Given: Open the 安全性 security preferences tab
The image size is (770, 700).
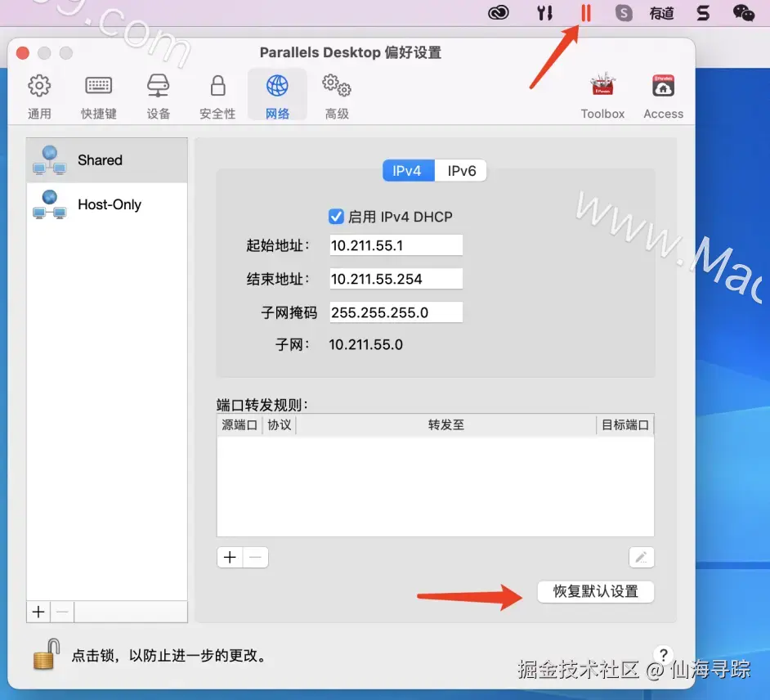Looking at the screenshot, I should point(217,96).
